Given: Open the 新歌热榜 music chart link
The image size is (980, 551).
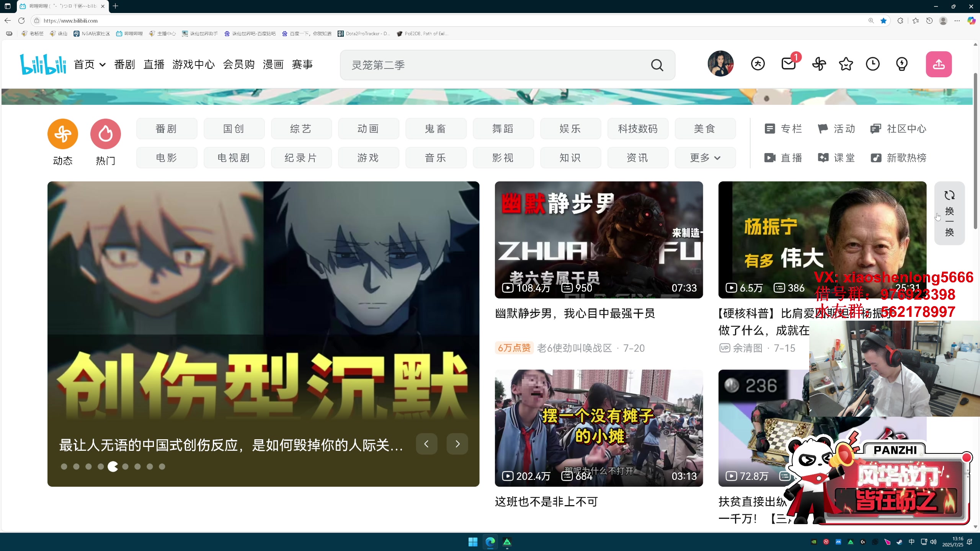Looking at the screenshot, I should click(898, 158).
